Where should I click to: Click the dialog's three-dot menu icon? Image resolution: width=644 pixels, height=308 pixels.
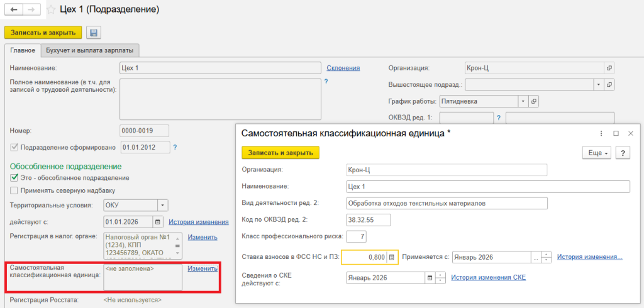[x=601, y=133]
